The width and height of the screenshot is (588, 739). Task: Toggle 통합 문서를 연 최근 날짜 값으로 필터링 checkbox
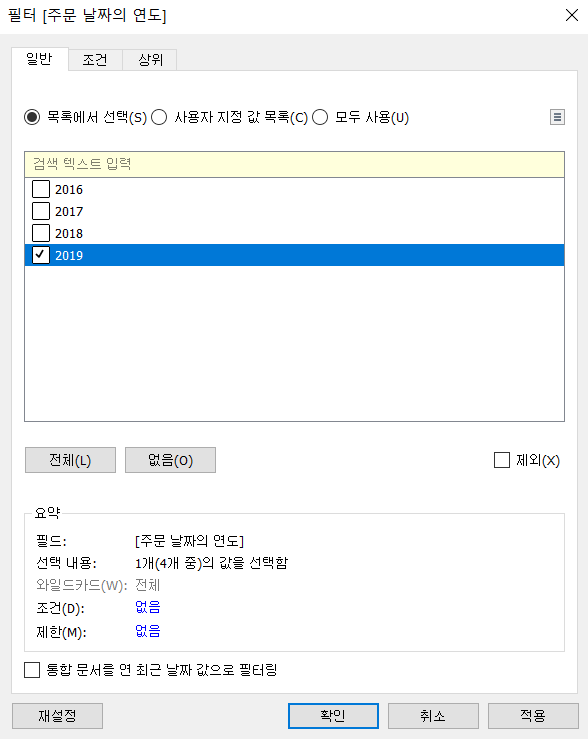click(32, 670)
